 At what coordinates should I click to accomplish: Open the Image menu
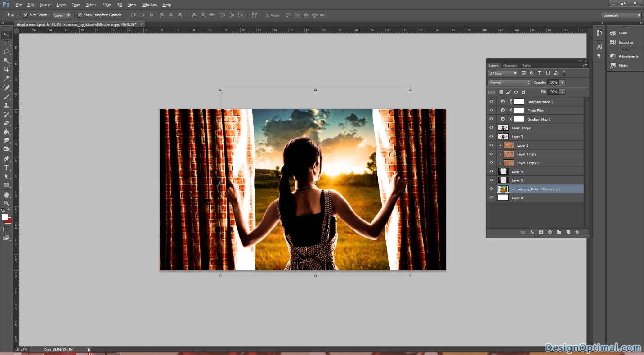click(x=45, y=4)
